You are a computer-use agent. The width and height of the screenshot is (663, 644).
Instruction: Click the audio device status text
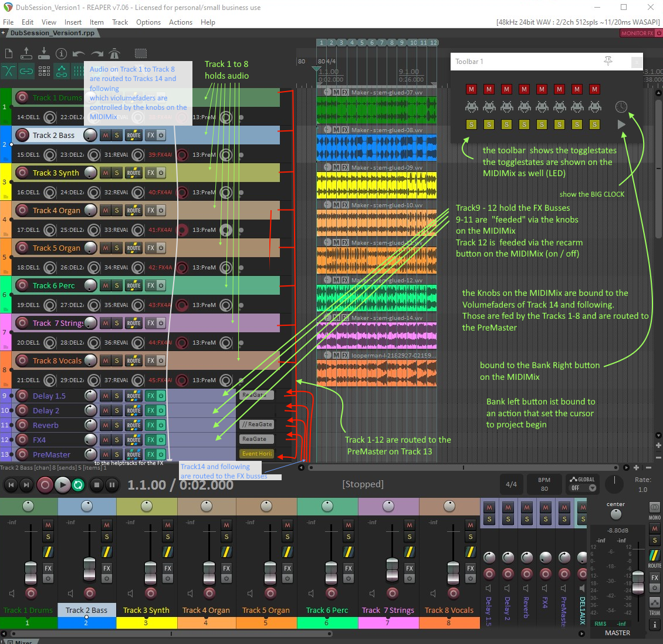tap(578, 22)
